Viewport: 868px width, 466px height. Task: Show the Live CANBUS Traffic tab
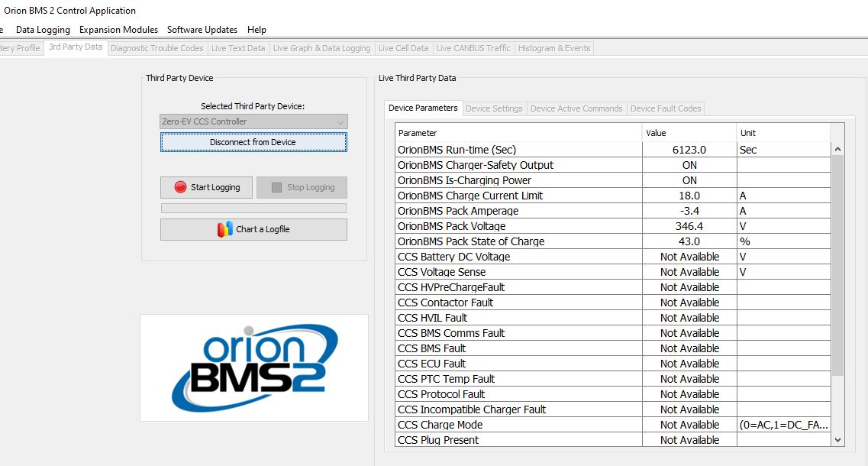473,48
